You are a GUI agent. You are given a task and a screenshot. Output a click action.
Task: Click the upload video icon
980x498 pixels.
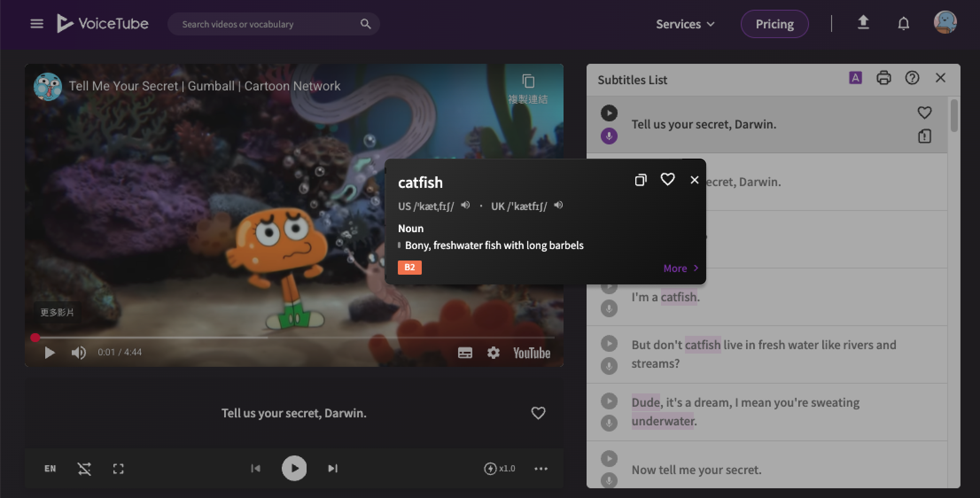pos(863,23)
